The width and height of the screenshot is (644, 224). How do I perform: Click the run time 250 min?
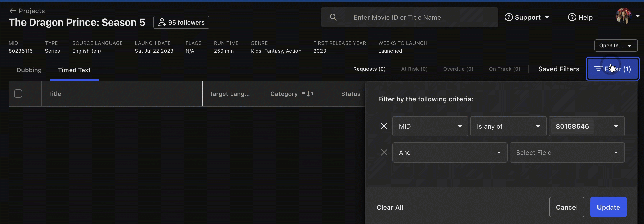(x=224, y=51)
